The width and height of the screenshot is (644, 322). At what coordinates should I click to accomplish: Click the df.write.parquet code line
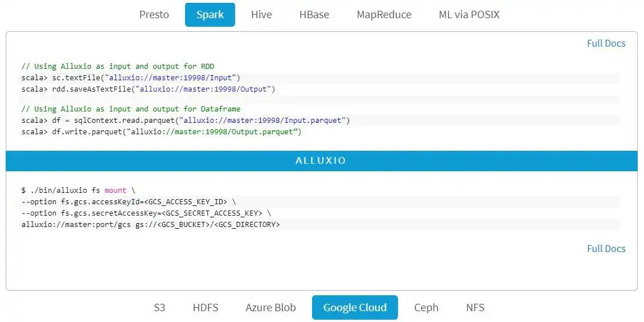click(161, 132)
